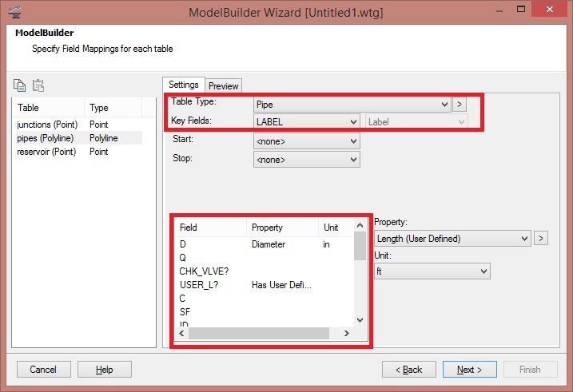Switch to the Settings tab

184,85
